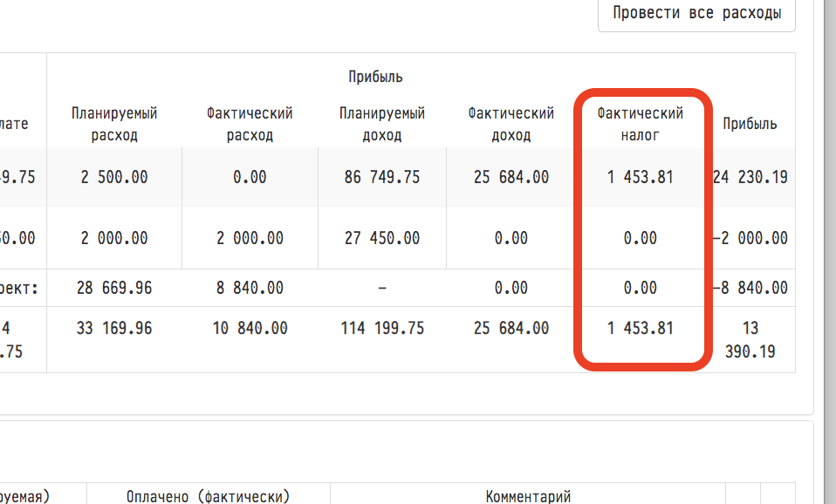
Task: Click the "Комментарий" column header
Action: point(528,496)
